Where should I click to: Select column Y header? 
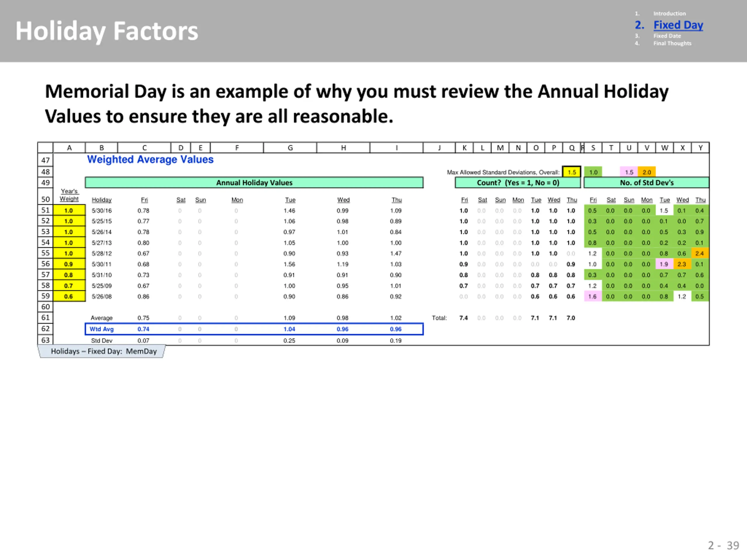click(700, 148)
